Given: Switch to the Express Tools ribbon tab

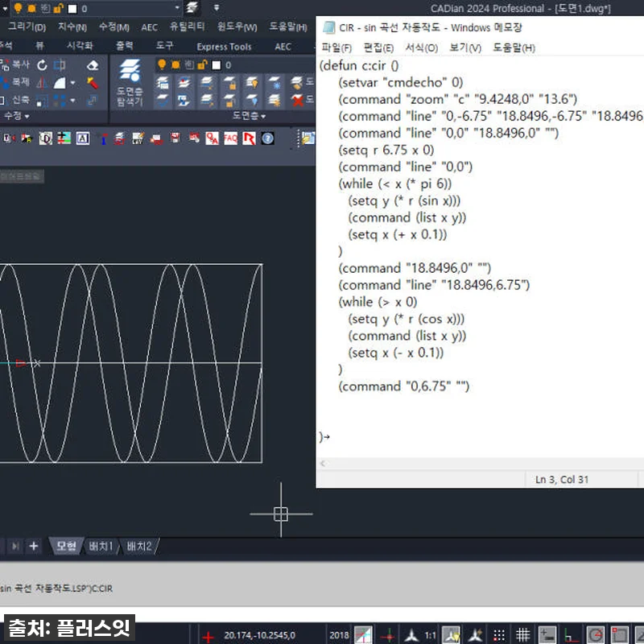Looking at the screenshot, I should (x=225, y=47).
